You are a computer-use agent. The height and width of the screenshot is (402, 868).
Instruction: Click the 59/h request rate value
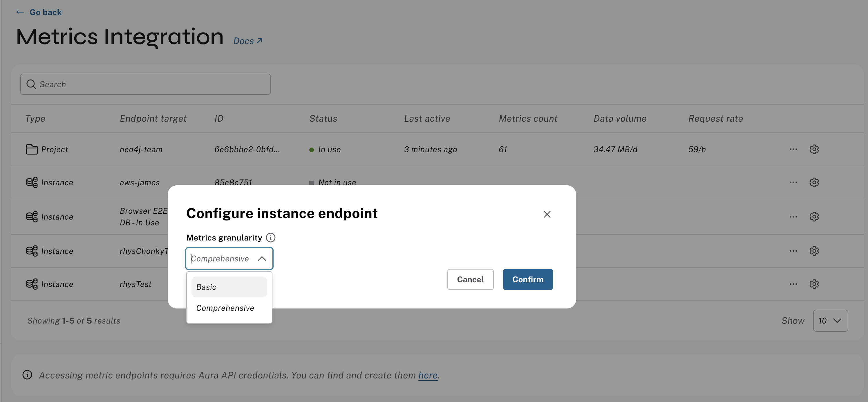pyautogui.click(x=697, y=149)
